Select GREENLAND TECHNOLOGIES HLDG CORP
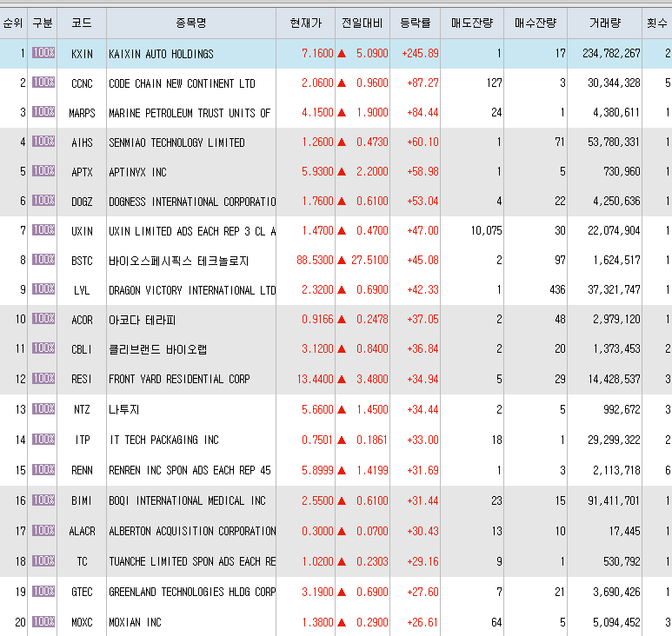The image size is (672, 636). click(x=192, y=592)
